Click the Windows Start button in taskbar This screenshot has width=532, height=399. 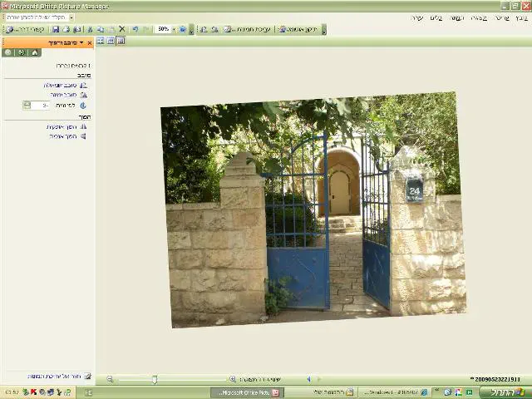(506, 392)
